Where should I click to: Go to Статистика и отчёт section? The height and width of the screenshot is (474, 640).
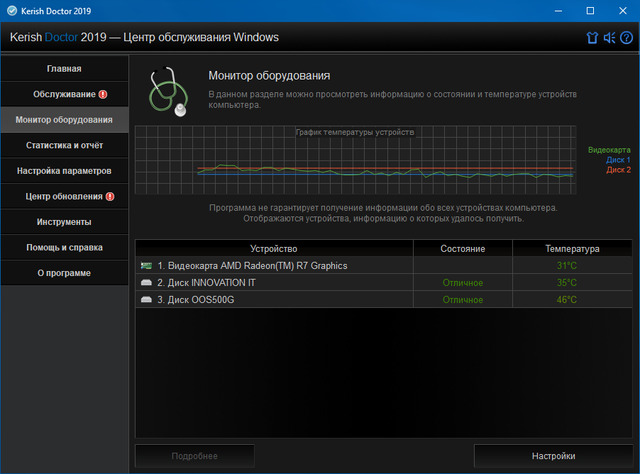point(64,145)
